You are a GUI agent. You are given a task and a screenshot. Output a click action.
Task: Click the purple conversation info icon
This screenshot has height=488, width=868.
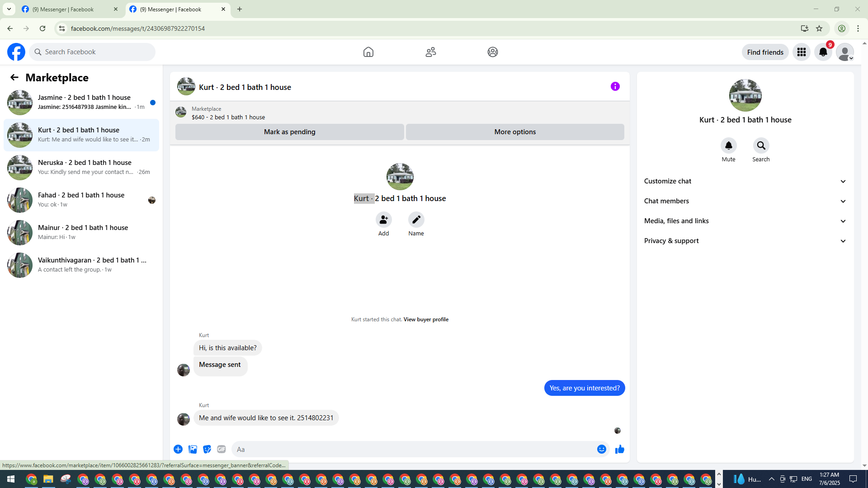pyautogui.click(x=615, y=86)
